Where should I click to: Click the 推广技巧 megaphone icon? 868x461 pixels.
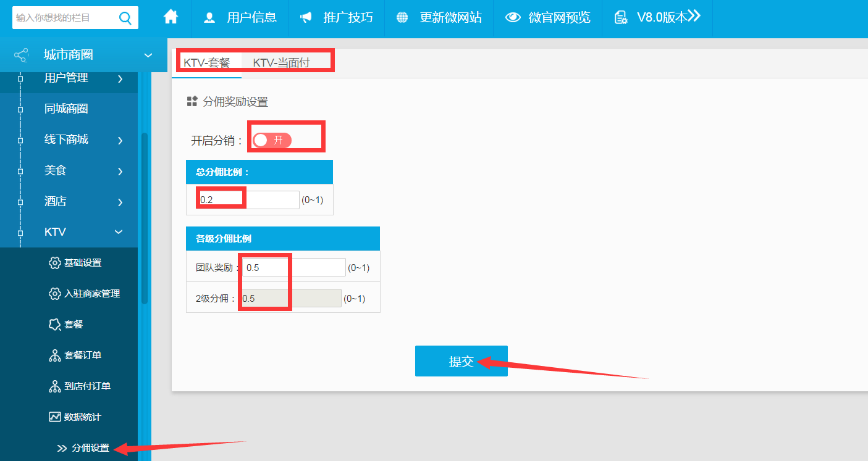[x=306, y=17]
